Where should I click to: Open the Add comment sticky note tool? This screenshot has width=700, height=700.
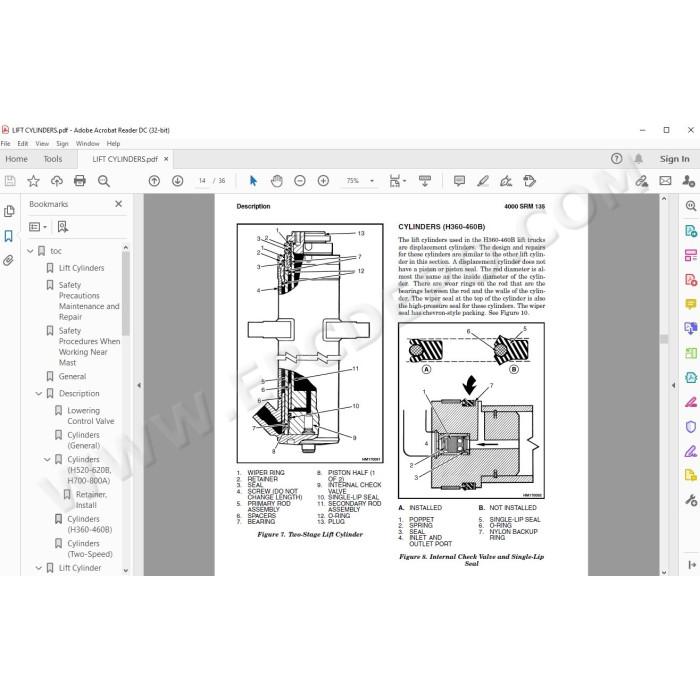click(459, 181)
